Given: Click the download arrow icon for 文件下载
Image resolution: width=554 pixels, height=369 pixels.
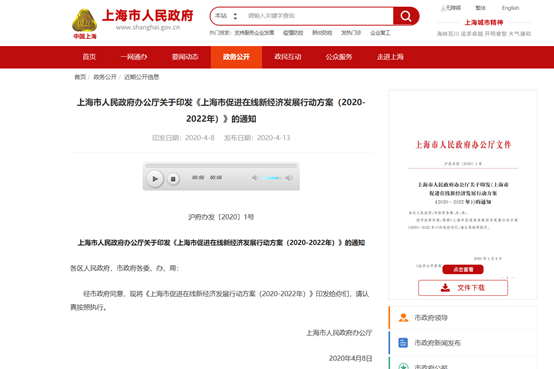Looking at the screenshot, I should [x=445, y=288].
